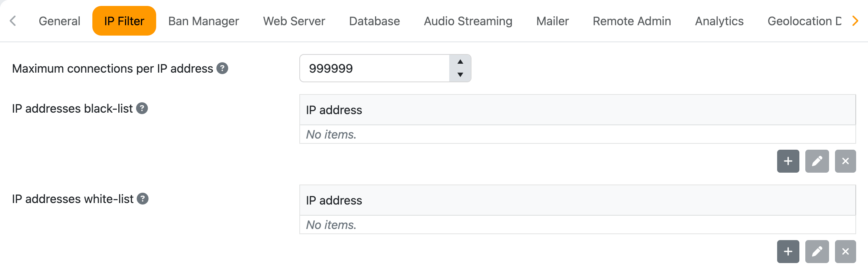The image size is (868, 269).
Task: Show help for IP addresses white-list
Action: (x=142, y=199)
